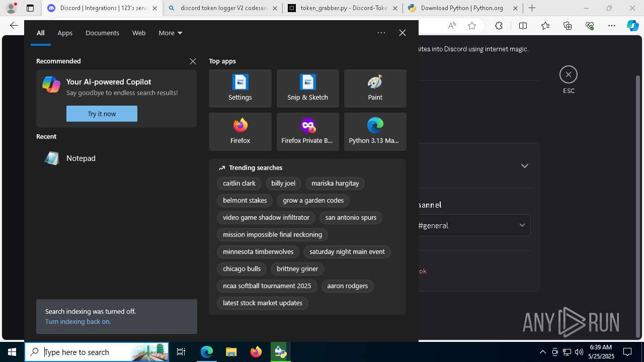The image size is (644, 362).
Task: Close the search panel with X
Action: (x=403, y=33)
